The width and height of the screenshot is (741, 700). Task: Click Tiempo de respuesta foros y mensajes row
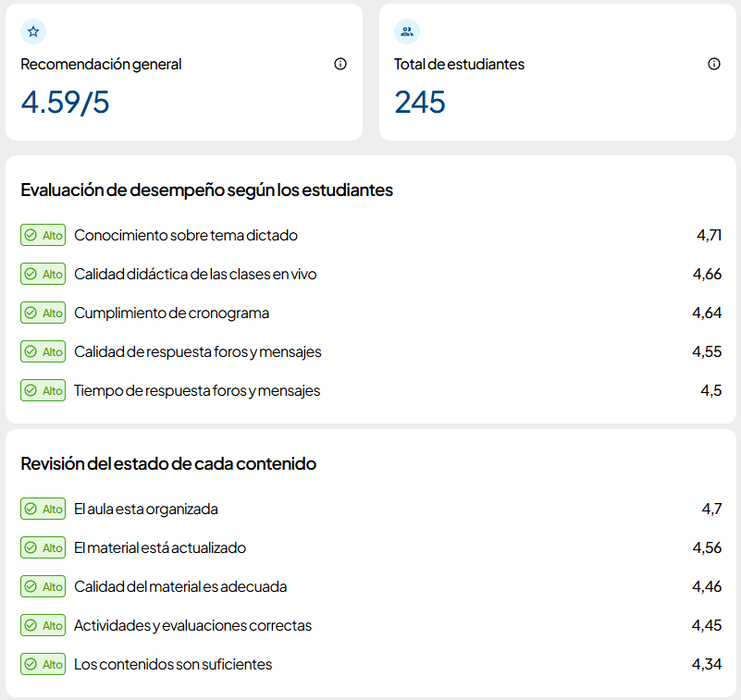tap(371, 390)
